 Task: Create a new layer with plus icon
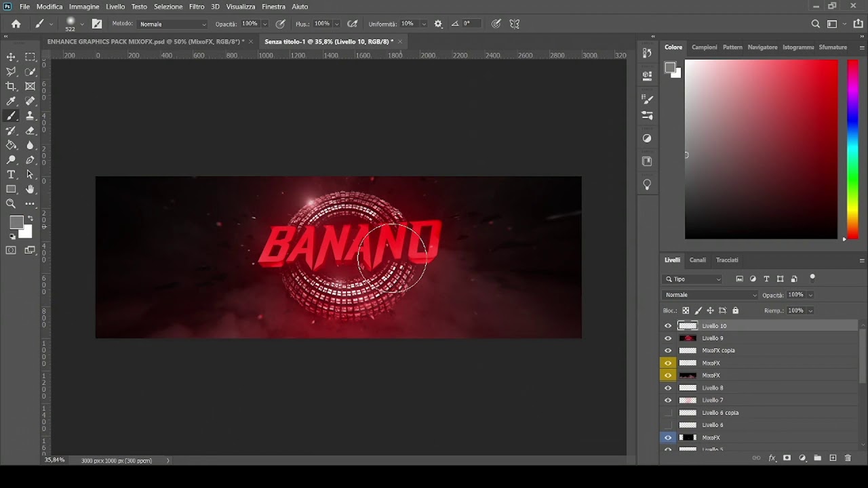(833, 458)
